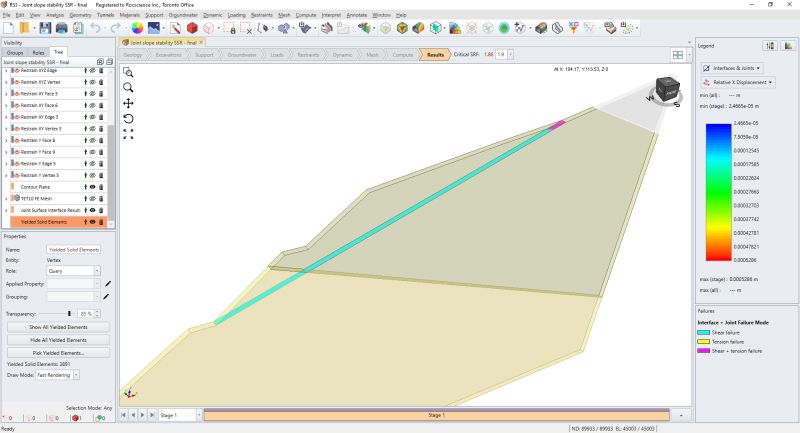
Task: Click the Undo arrow icon
Action: tap(95, 28)
